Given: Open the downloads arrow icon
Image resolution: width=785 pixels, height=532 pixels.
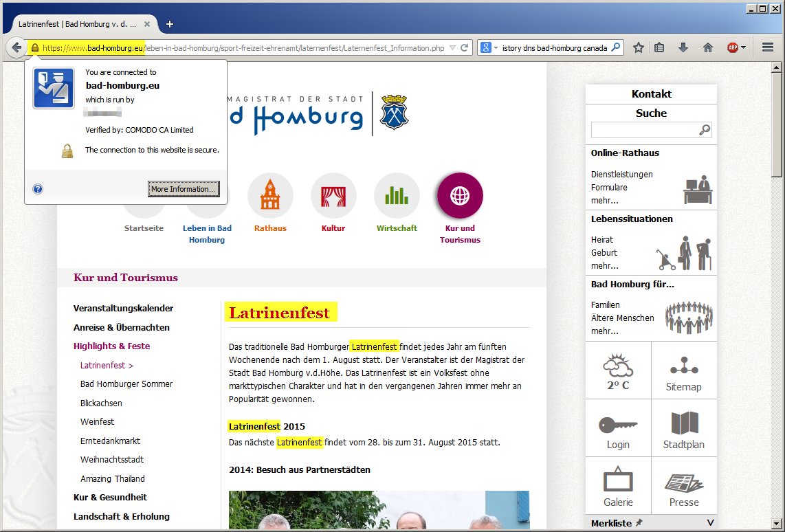Looking at the screenshot, I should click(x=683, y=48).
